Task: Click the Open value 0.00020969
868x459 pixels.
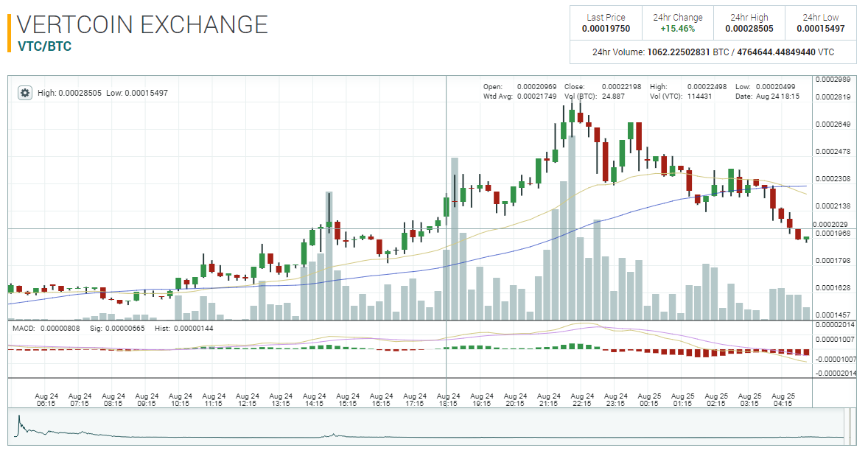Action: pos(536,87)
